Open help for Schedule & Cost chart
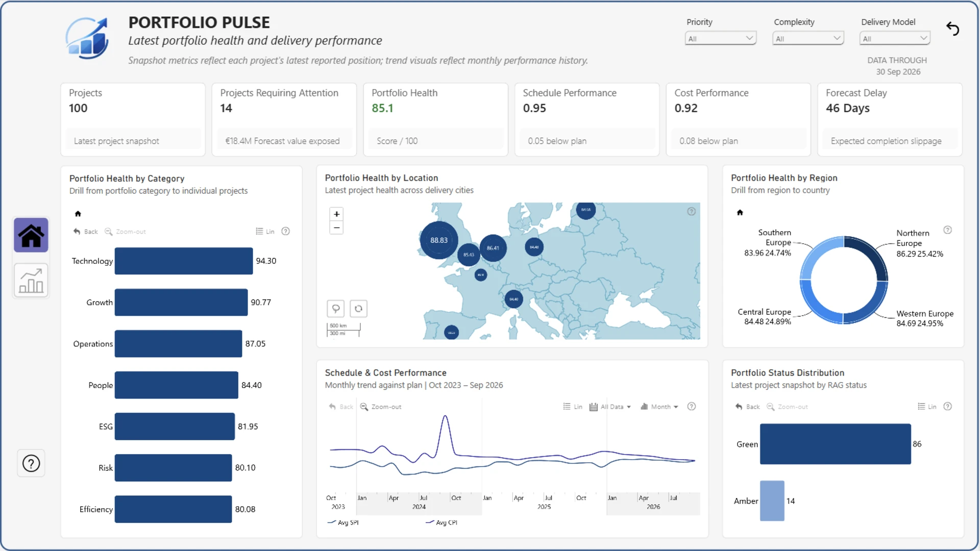Viewport: 980px width, 551px height. (x=692, y=407)
